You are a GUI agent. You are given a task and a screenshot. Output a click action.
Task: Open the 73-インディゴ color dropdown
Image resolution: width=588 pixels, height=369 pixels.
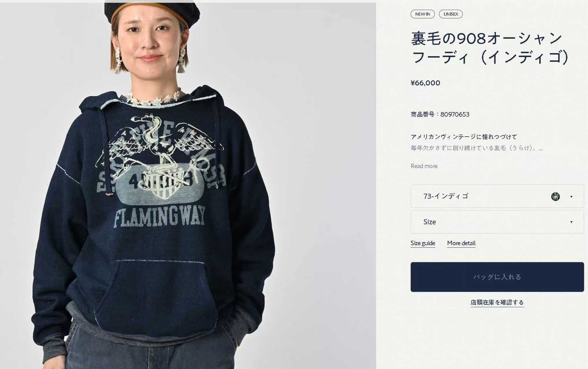[497, 196]
